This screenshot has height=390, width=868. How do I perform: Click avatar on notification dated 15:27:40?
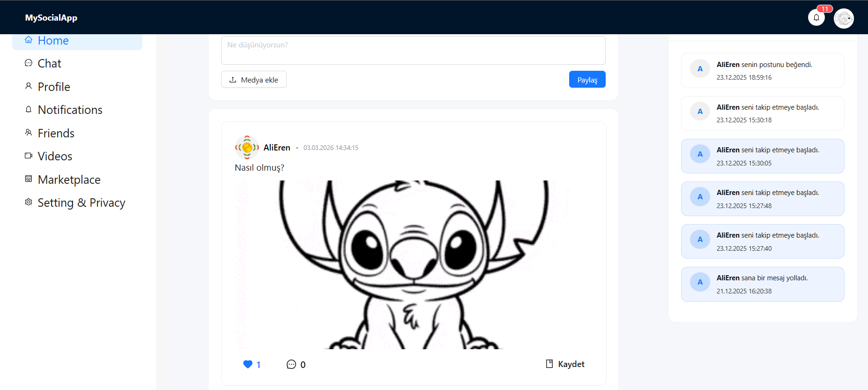[700, 240]
